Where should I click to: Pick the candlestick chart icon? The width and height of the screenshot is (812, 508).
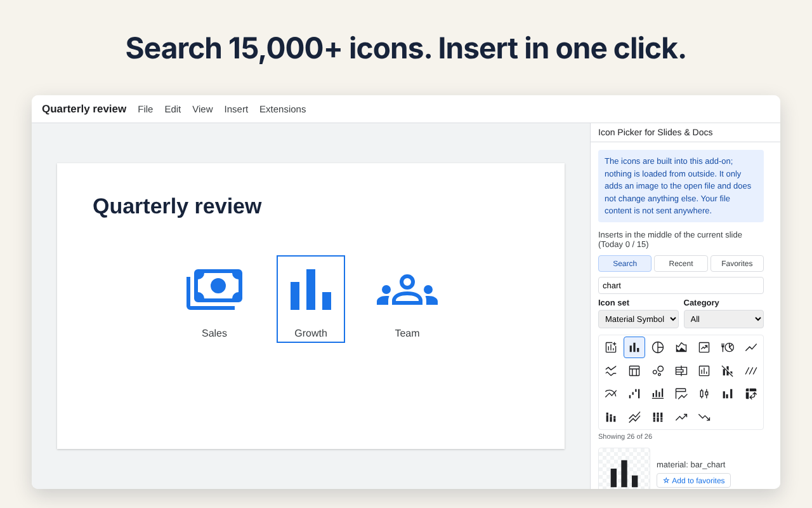coord(704,394)
